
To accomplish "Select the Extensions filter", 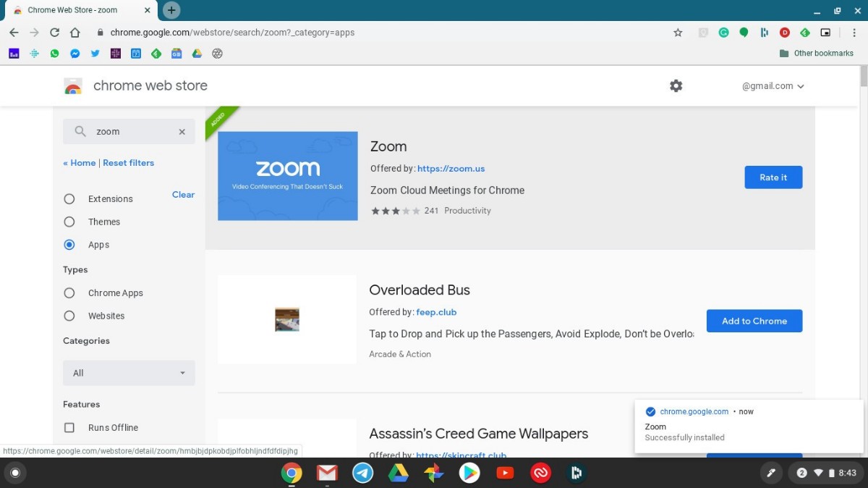I will click(69, 198).
